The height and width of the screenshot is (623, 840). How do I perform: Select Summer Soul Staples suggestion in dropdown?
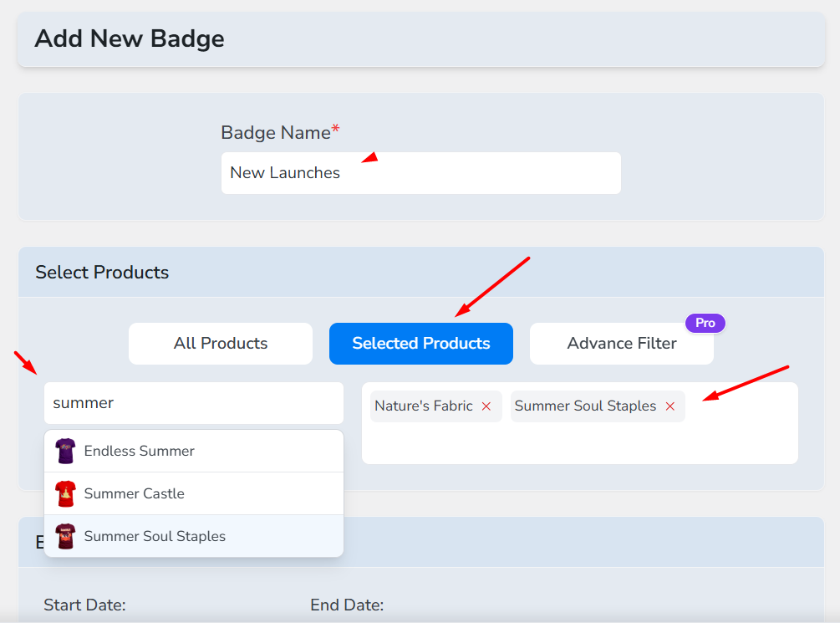(x=155, y=536)
